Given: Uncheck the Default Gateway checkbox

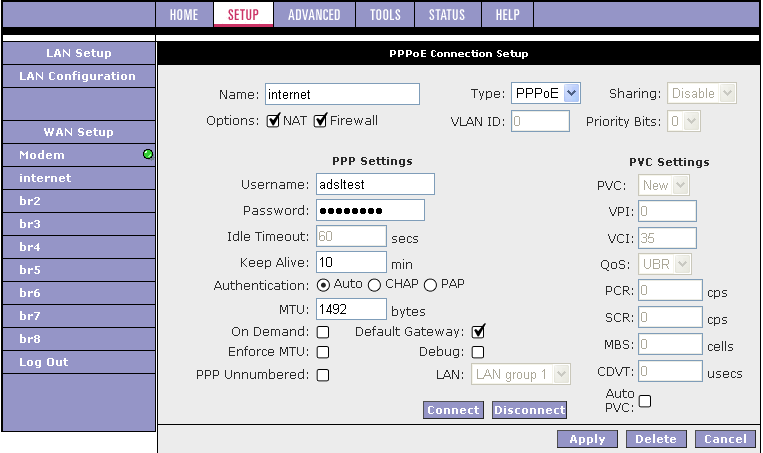Looking at the screenshot, I should (479, 332).
